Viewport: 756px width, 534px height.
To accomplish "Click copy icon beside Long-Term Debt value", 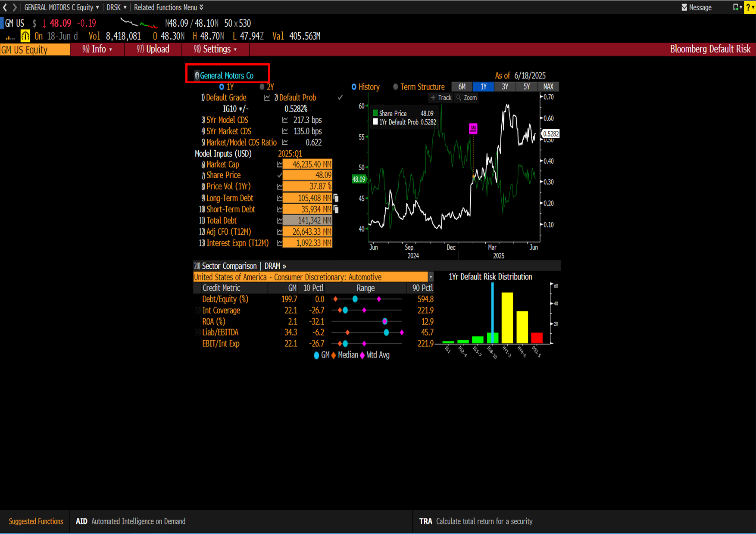I will click(x=336, y=198).
